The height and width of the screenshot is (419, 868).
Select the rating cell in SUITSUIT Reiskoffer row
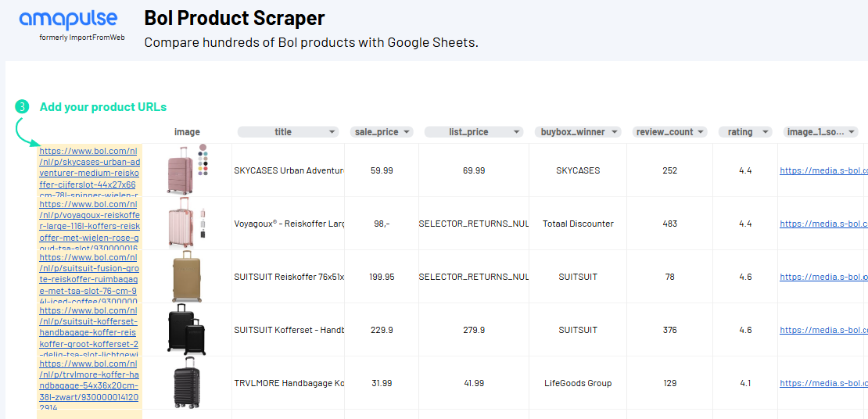tap(745, 277)
